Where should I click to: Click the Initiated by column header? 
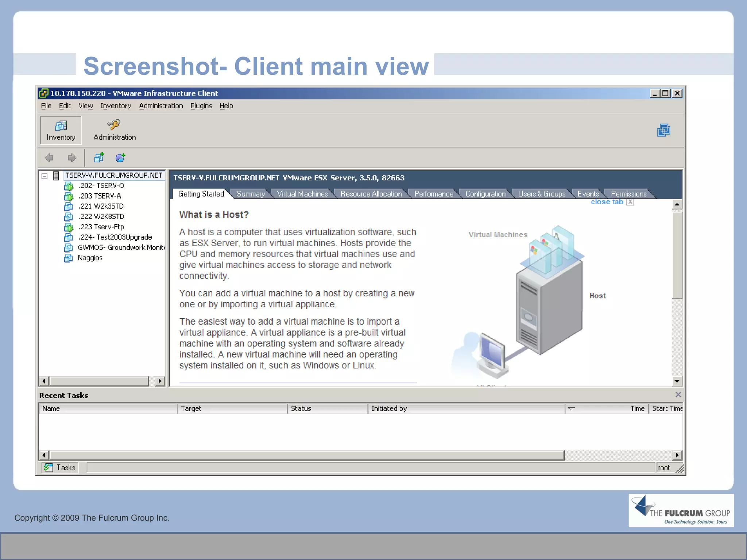coord(467,409)
